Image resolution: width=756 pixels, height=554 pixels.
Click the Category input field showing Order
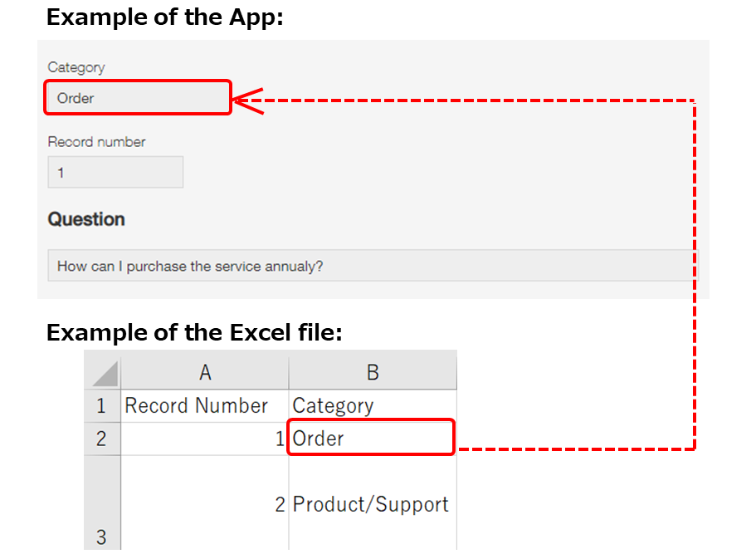pos(137,97)
